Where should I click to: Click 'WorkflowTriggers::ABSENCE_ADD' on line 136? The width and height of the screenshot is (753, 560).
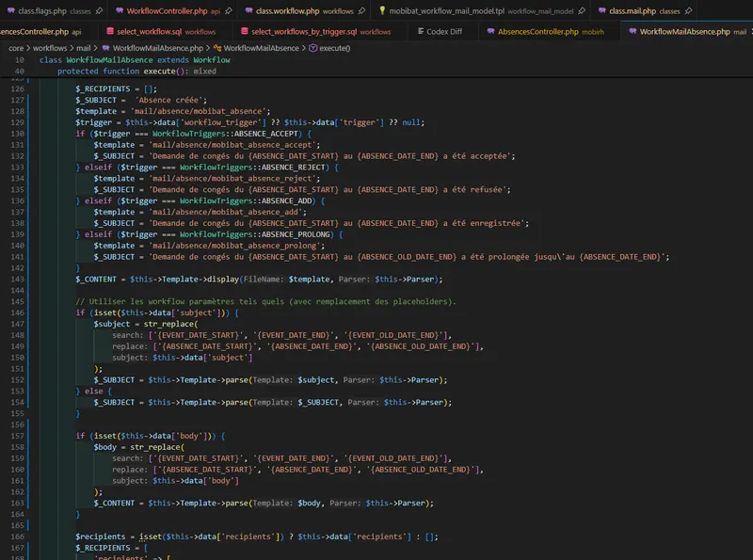(248, 200)
